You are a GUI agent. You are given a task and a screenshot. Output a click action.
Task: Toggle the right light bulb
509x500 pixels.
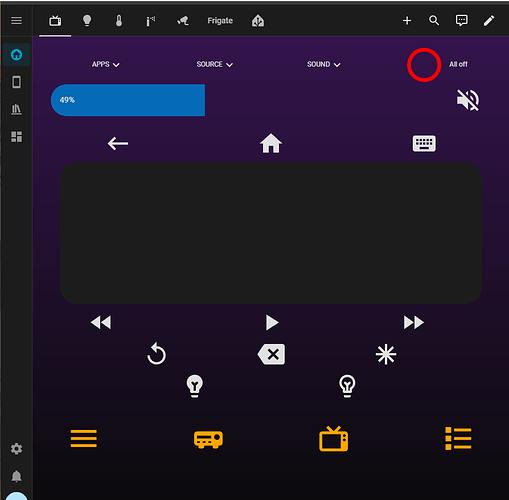(x=347, y=386)
